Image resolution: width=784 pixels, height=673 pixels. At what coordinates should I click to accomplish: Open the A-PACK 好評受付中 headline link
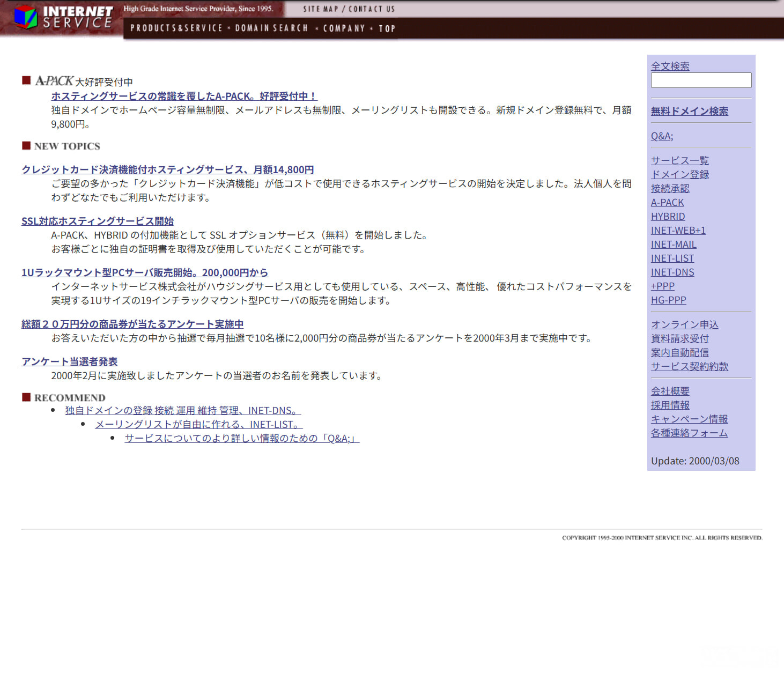pyautogui.click(x=184, y=96)
